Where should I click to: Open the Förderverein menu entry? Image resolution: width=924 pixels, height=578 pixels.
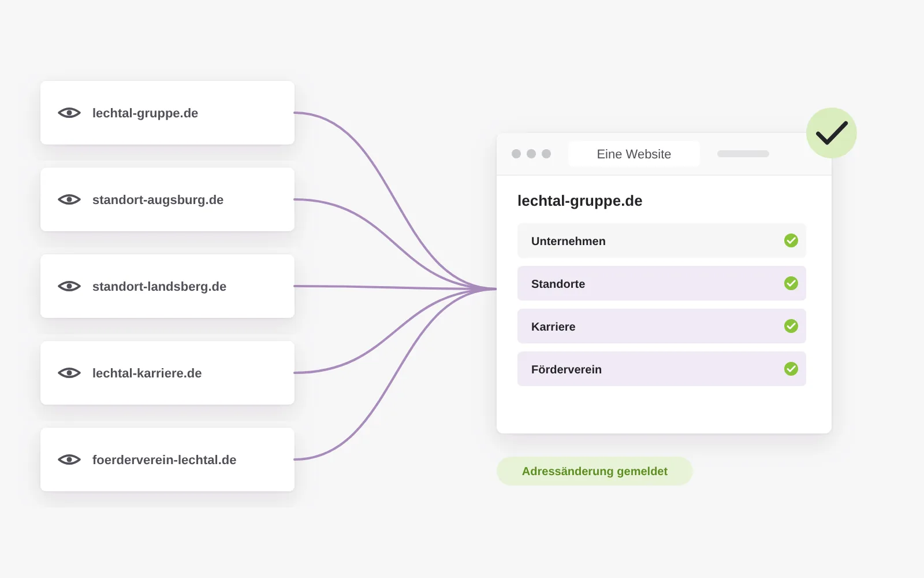[x=662, y=369]
